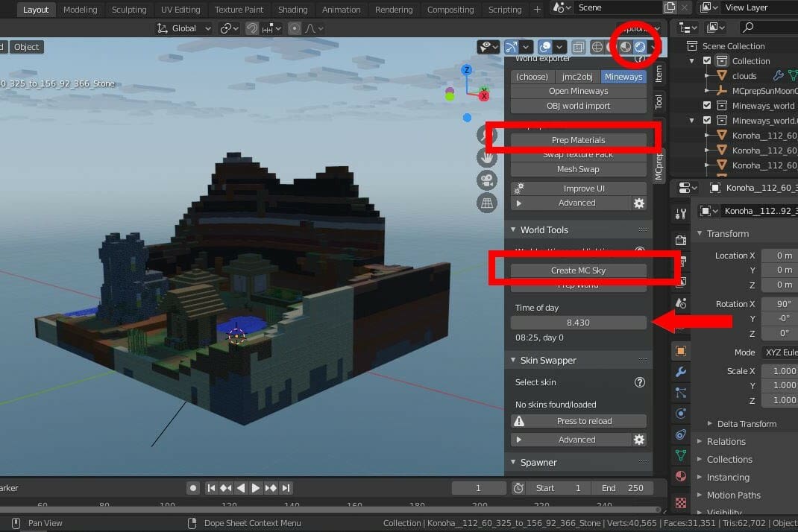Open Object Constraints properties tab
The image size is (798, 532).
coord(681,434)
